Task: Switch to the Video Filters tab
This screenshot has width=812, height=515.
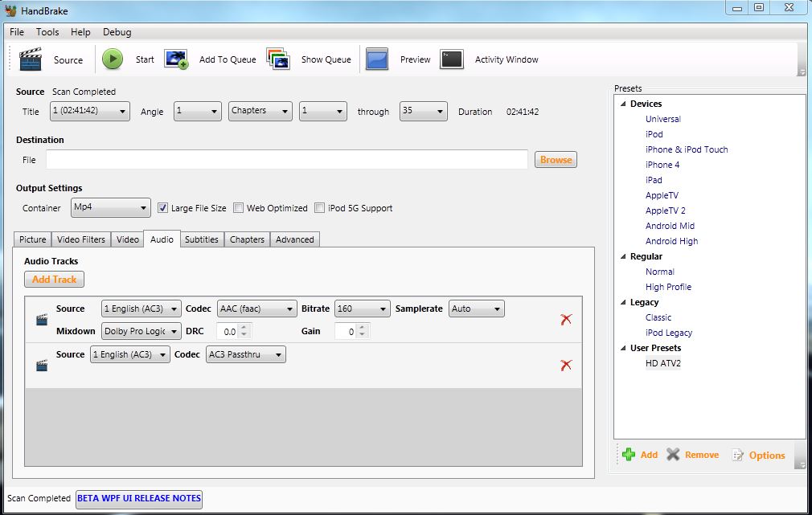Action: point(80,239)
